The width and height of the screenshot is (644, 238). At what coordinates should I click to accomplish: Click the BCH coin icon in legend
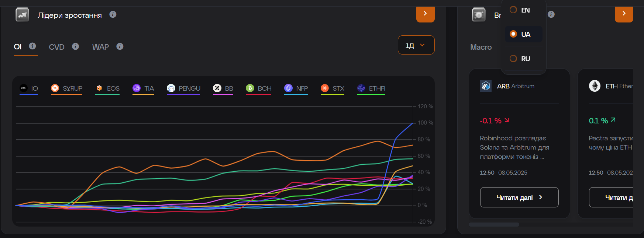click(x=250, y=88)
